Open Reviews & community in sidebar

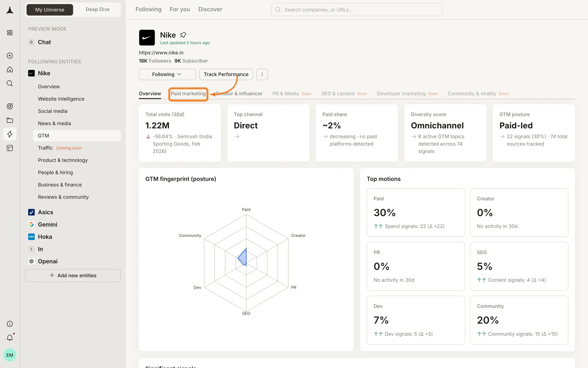(63, 197)
